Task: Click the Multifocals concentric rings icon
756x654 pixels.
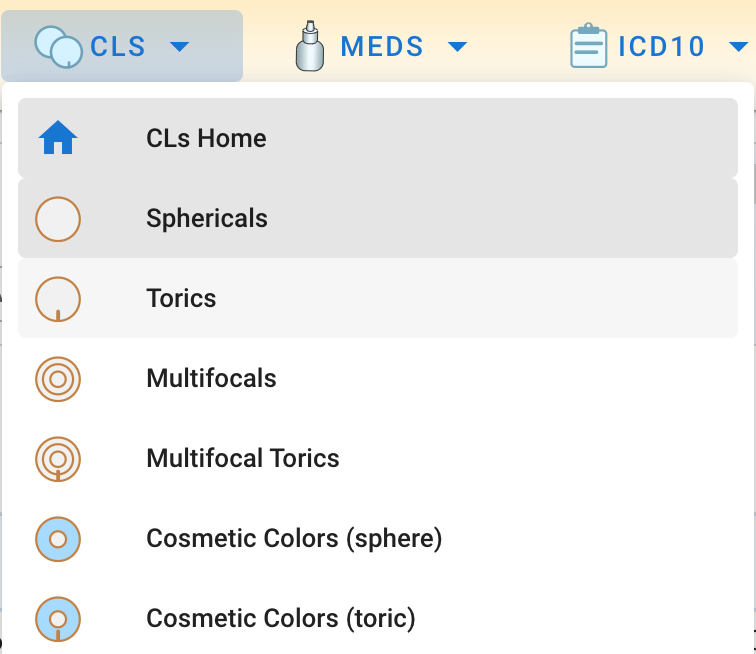Action: click(x=58, y=378)
